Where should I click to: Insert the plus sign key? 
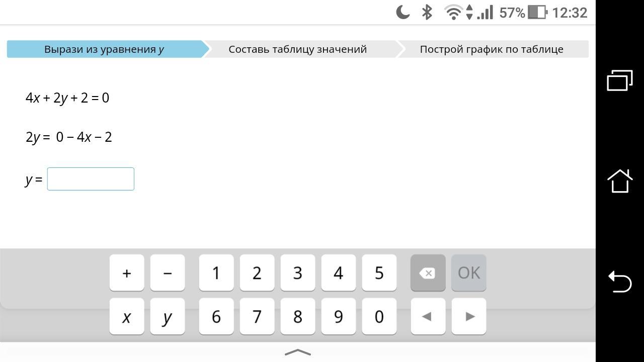(127, 273)
